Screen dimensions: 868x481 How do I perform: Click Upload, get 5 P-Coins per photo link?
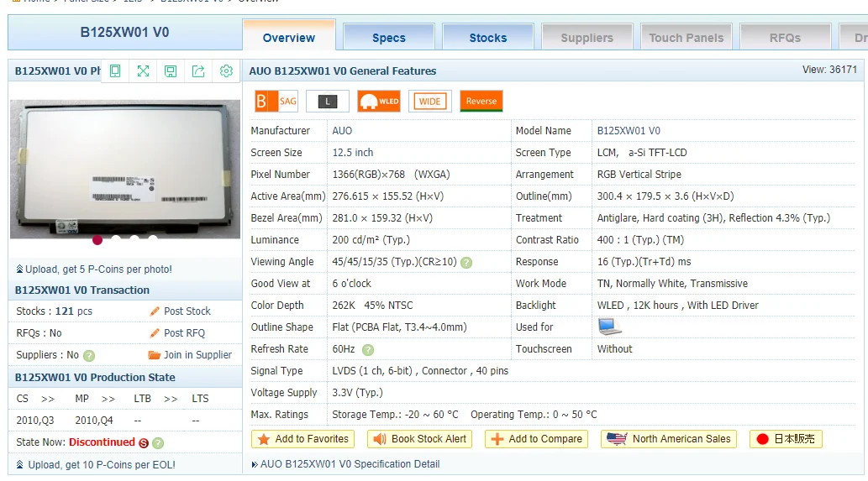(98, 269)
